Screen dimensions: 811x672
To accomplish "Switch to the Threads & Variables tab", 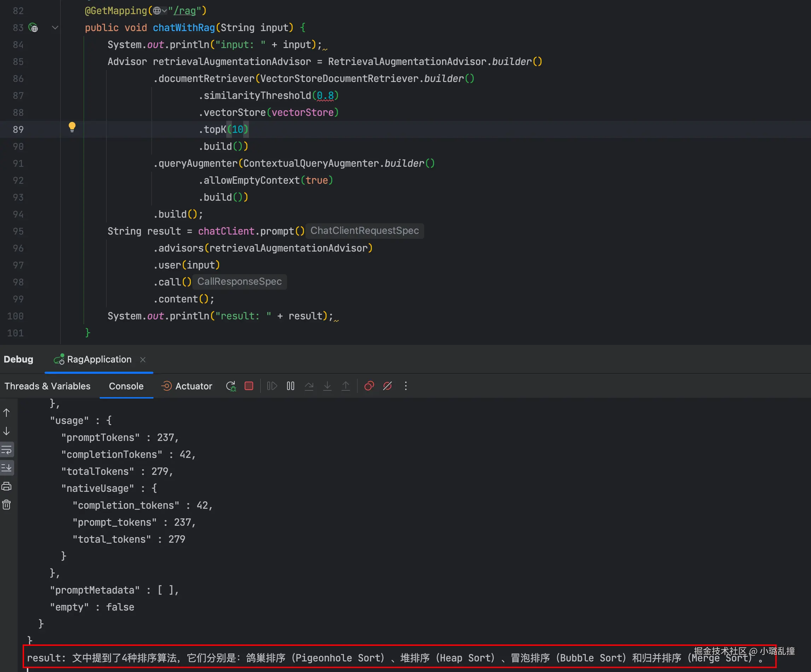I will click(x=47, y=386).
